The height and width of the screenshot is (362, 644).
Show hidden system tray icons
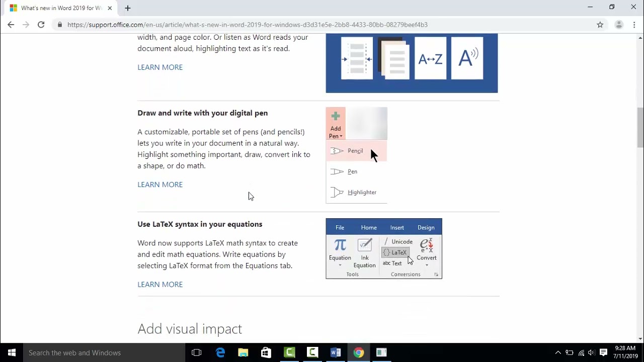pyautogui.click(x=558, y=352)
